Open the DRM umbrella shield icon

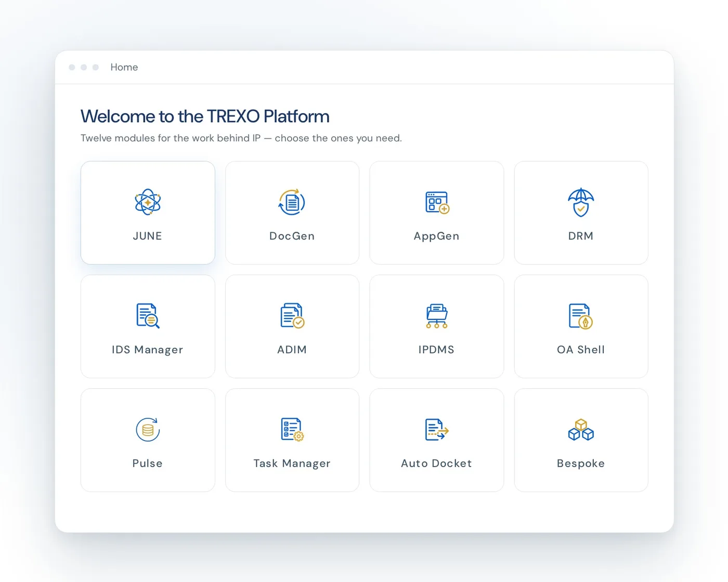(581, 202)
